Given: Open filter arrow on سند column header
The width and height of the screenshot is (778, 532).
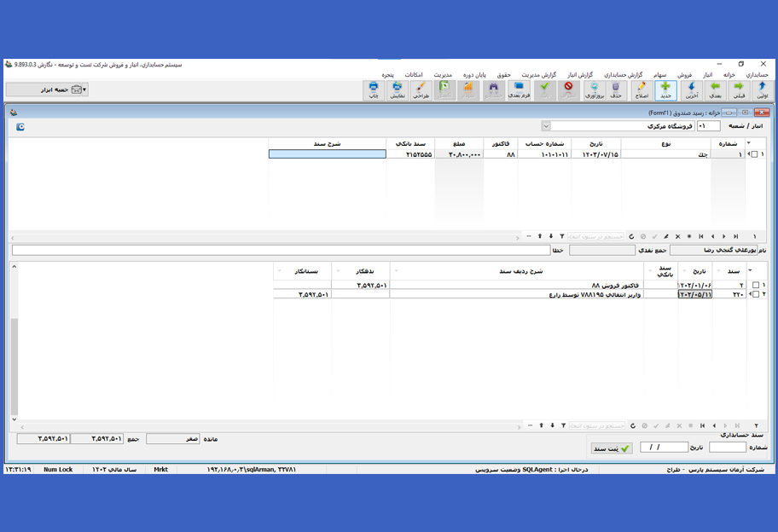Looking at the screenshot, I should coord(719,271).
